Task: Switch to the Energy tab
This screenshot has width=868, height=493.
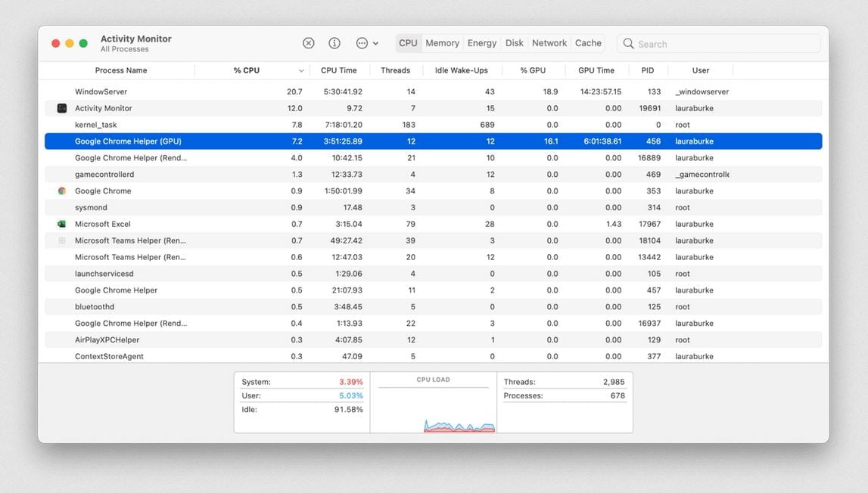Action: (x=481, y=43)
